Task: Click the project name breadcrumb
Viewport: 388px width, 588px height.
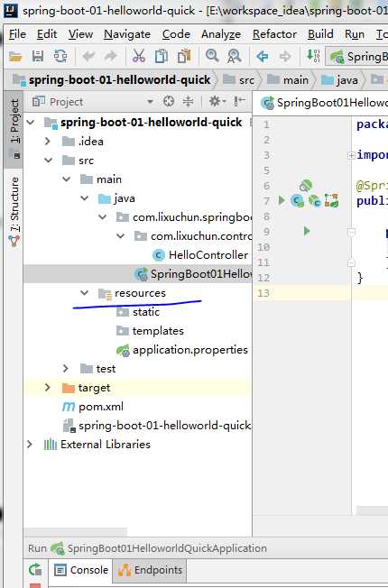Action: coord(112,80)
